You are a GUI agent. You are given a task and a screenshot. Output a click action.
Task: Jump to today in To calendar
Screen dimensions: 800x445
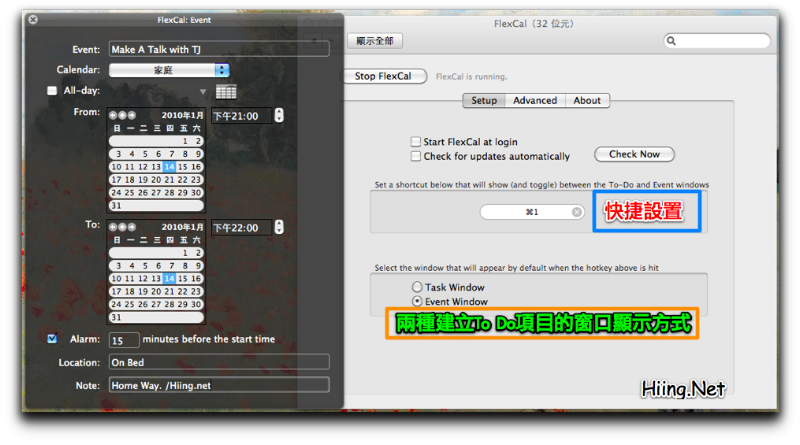point(122,227)
